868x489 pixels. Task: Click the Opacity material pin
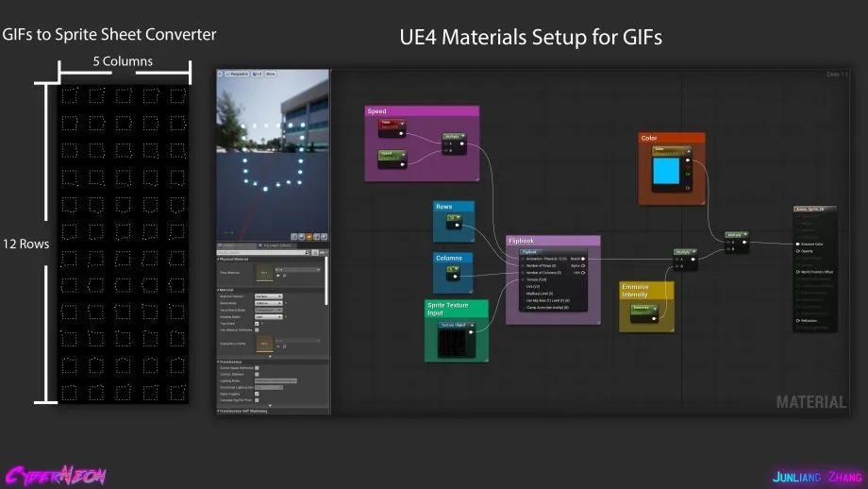pyautogui.click(x=797, y=251)
